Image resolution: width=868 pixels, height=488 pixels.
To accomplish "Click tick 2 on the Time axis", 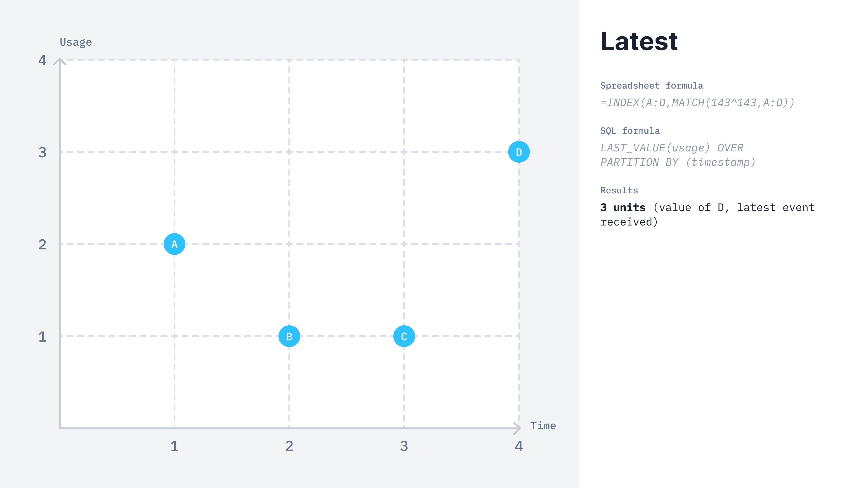I will [289, 446].
